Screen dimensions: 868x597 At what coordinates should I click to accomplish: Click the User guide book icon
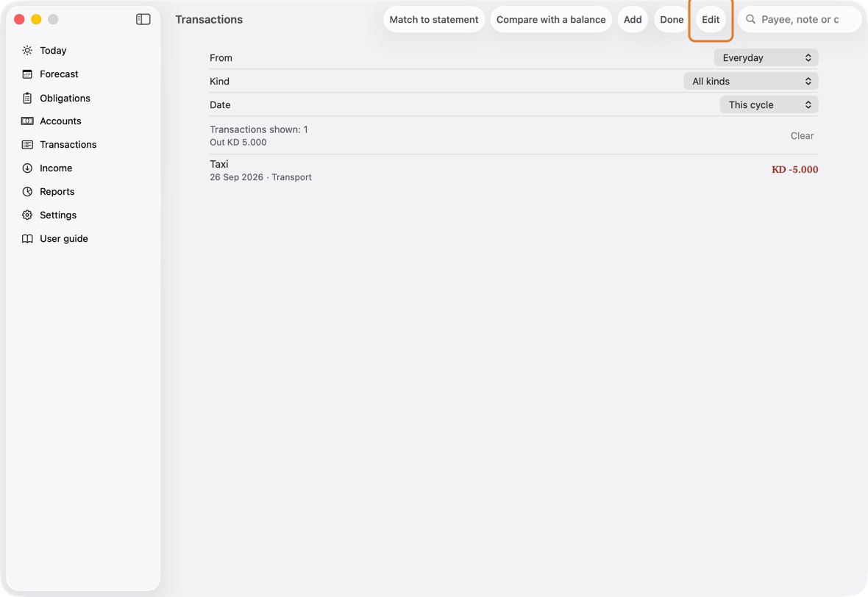click(x=27, y=238)
